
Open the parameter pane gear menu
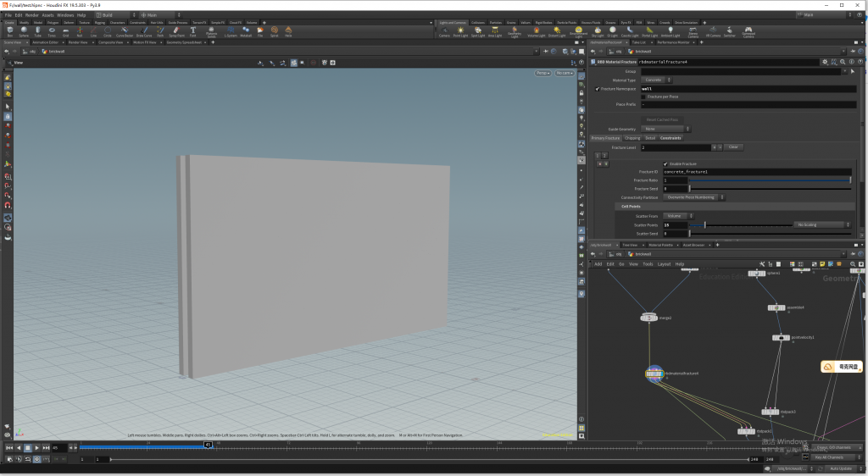point(825,62)
